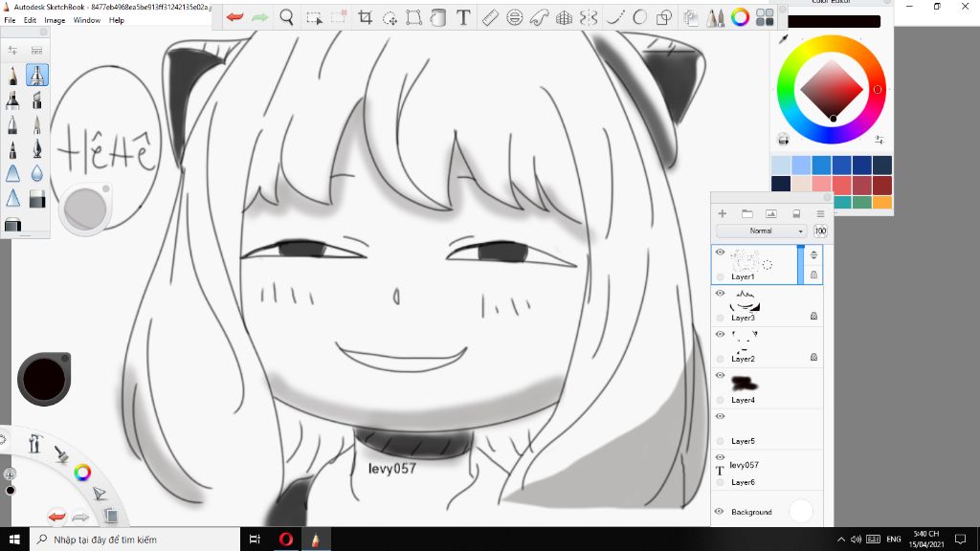Screen dimensions: 980x551
Task: Select the hard Eraser brush
Action: coord(37,199)
